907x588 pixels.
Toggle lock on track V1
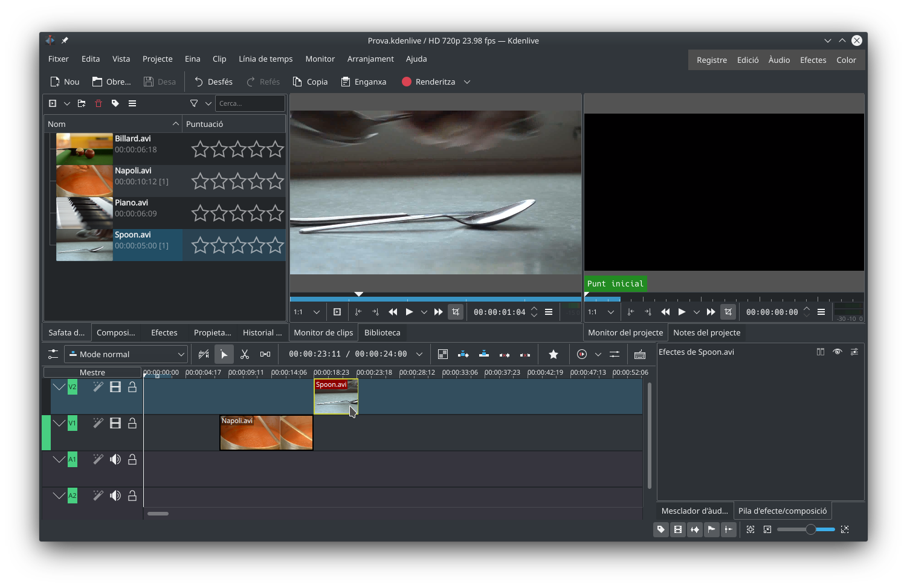coord(132,423)
